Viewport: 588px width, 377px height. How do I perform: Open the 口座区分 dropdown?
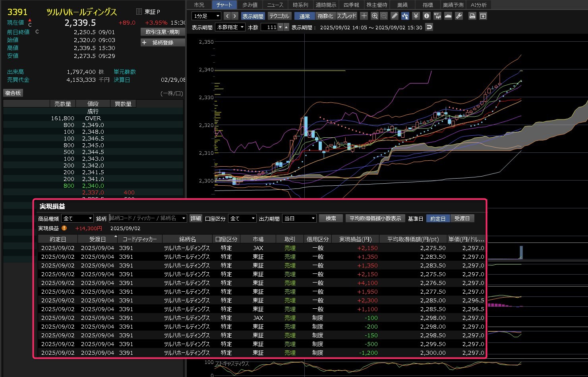(242, 219)
